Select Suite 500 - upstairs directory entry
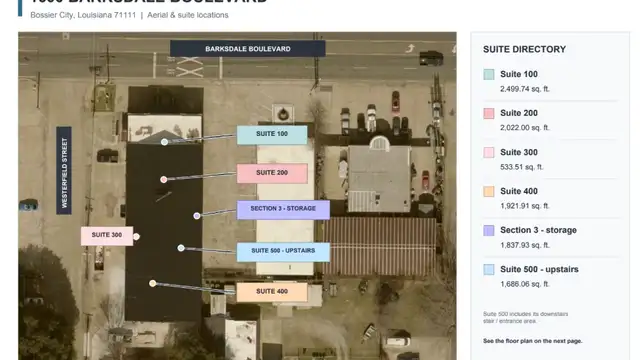Image resolution: width=640 pixels, height=360 pixels. pyautogui.click(x=539, y=269)
